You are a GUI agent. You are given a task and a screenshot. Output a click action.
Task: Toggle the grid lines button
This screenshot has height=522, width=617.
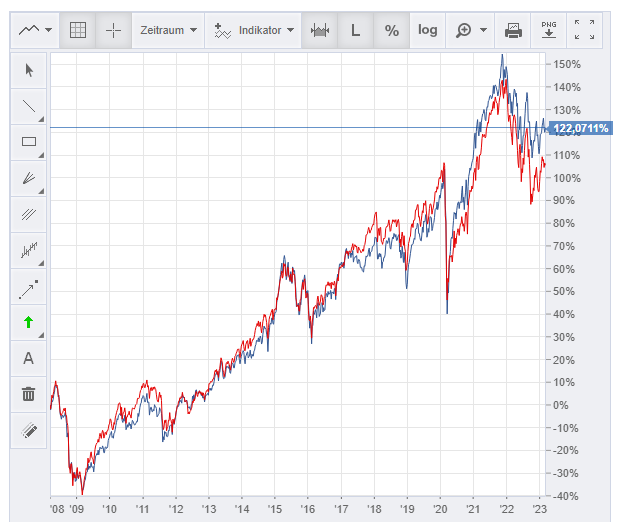point(78,30)
